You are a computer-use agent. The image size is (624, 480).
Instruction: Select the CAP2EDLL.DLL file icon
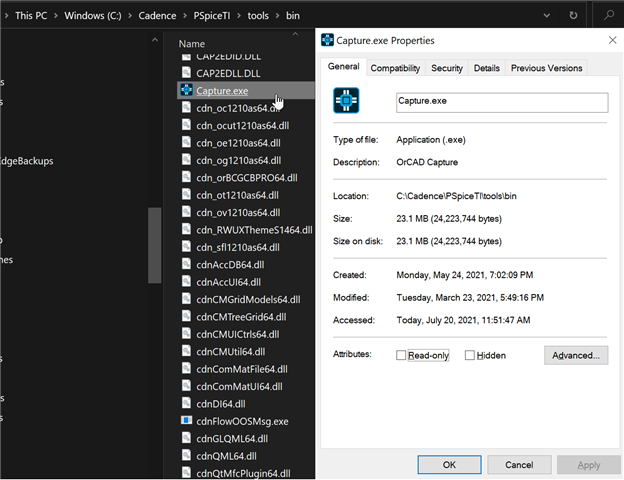click(186, 73)
